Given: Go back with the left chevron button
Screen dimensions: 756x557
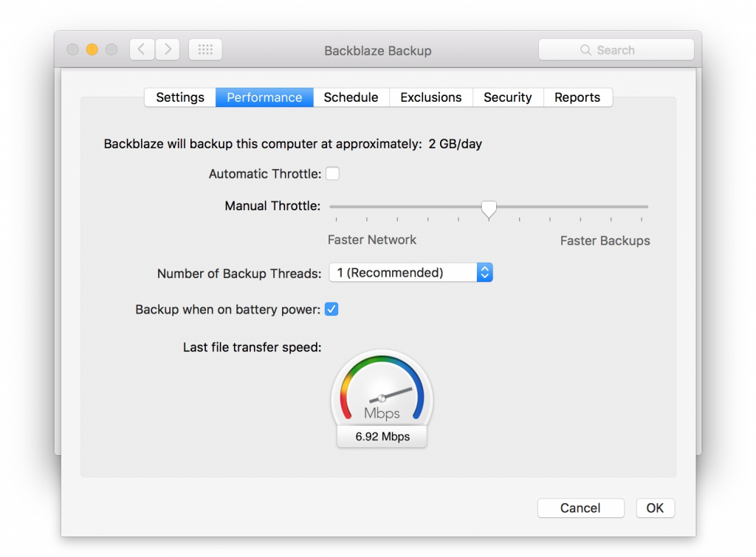Looking at the screenshot, I should pos(142,49).
